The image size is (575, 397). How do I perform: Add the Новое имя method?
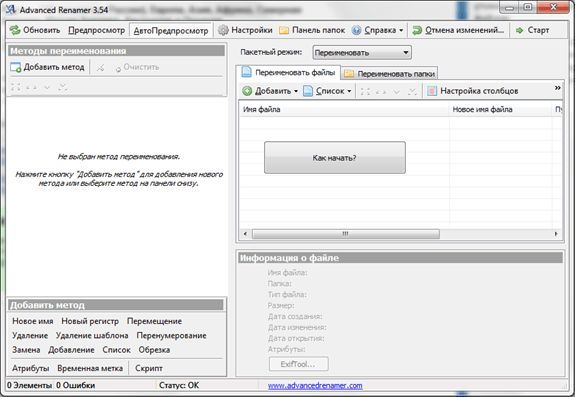[33, 321]
